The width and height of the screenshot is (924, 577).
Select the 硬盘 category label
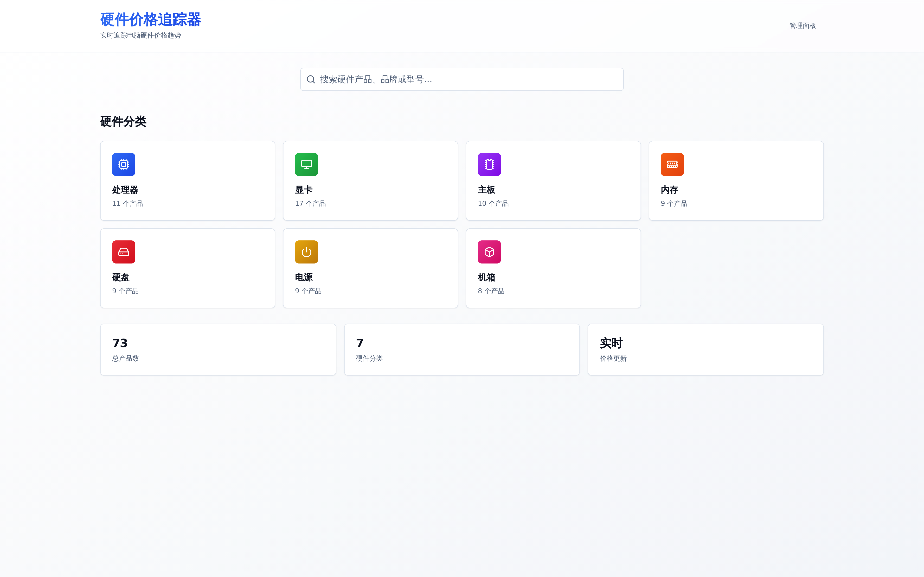tap(121, 277)
